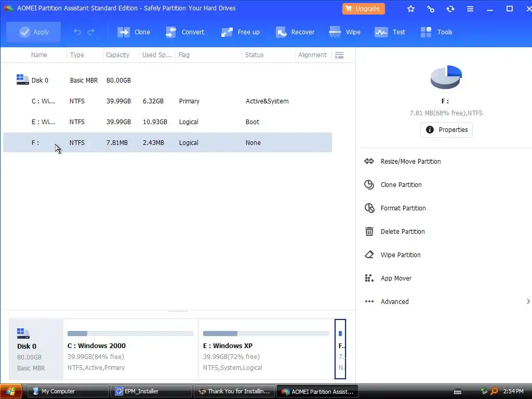
Task: Click the orange Upgrade button
Action: [x=363, y=9]
